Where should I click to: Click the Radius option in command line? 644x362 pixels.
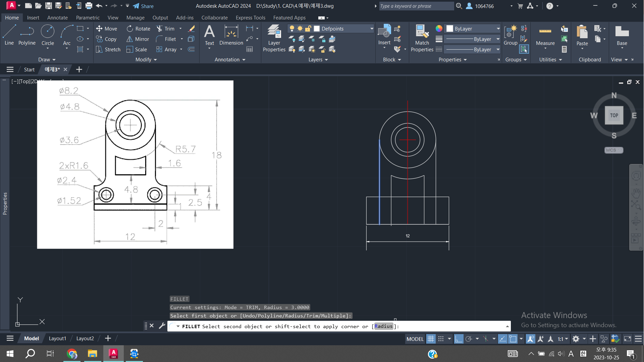(x=383, y=326)
